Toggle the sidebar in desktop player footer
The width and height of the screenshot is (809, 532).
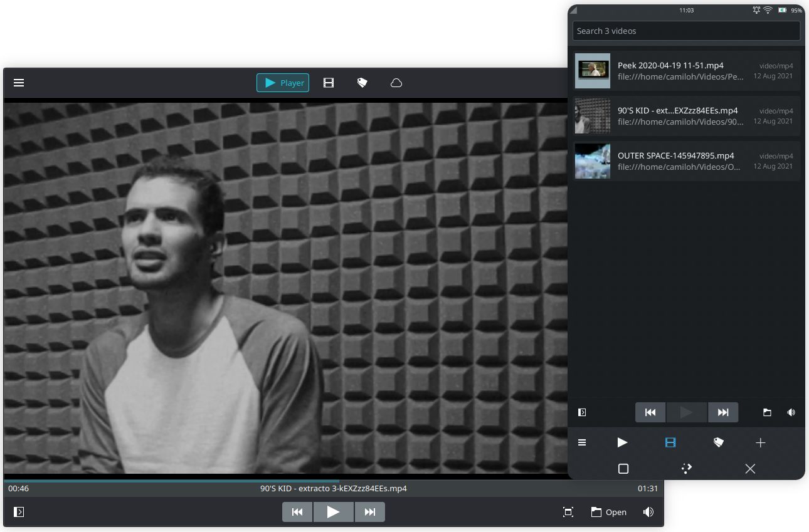[19, 512]
